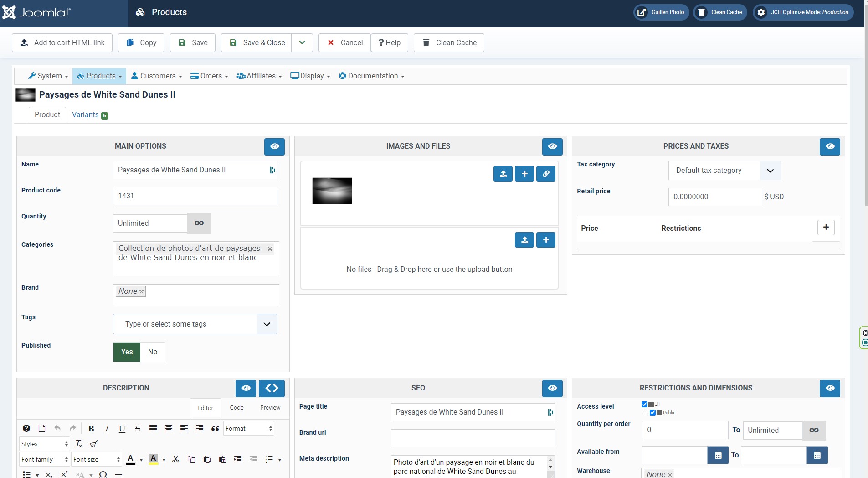Viewport: 868px width, 478px height.
Task: Open the Font family dropdown
Action: [44, 459]
